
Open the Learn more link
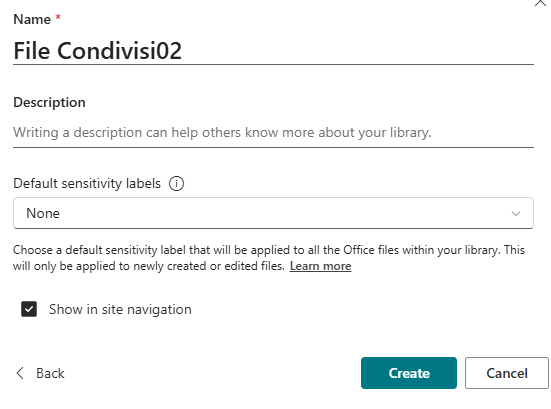[320, 266]
